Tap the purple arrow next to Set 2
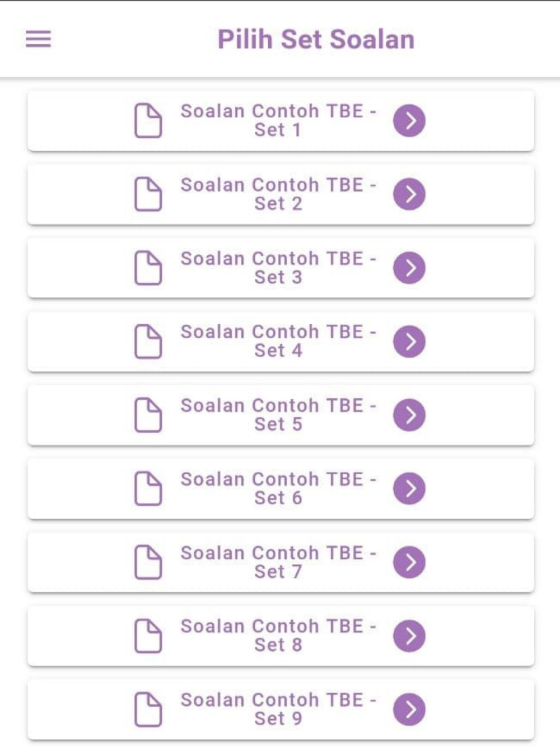 [409, 194]
